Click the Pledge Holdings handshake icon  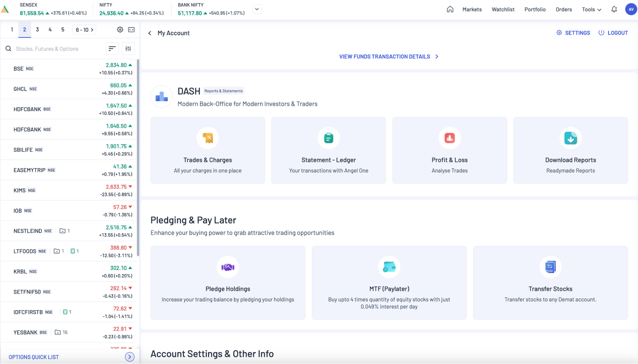(x=228, y=267)
